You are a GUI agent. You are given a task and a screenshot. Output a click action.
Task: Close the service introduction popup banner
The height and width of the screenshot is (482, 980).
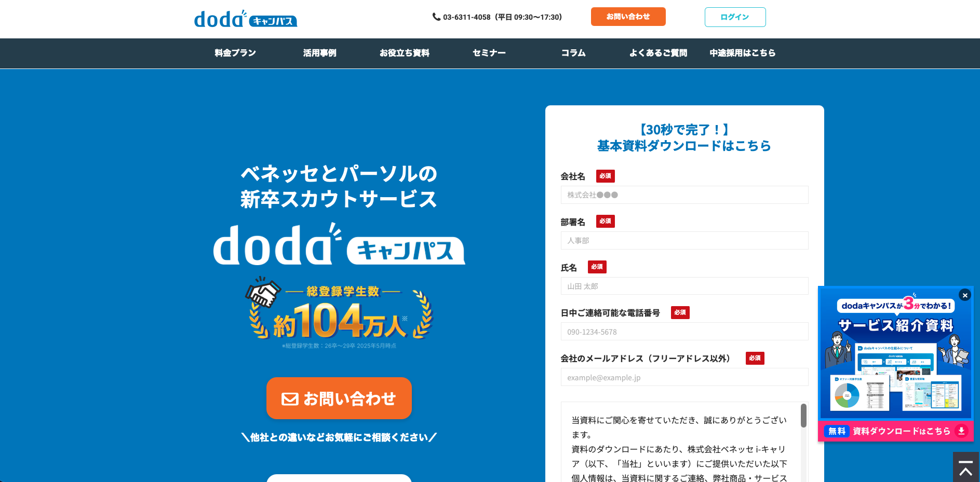(x=964, y=295)
